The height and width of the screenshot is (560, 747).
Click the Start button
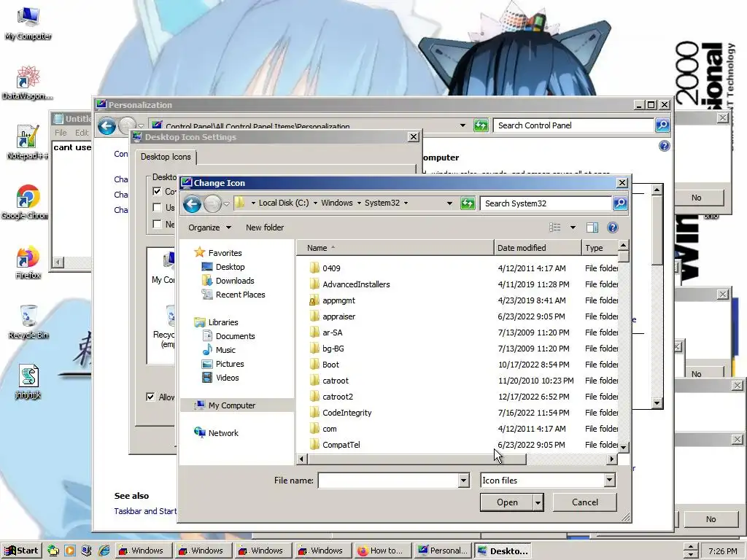(x=21, y=551)
